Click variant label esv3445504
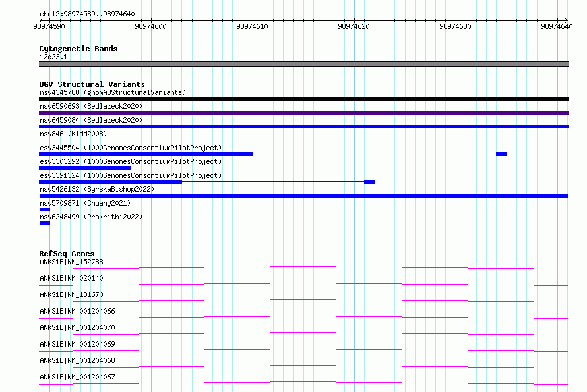Viewport: 587px width, 392px height. 131,148
